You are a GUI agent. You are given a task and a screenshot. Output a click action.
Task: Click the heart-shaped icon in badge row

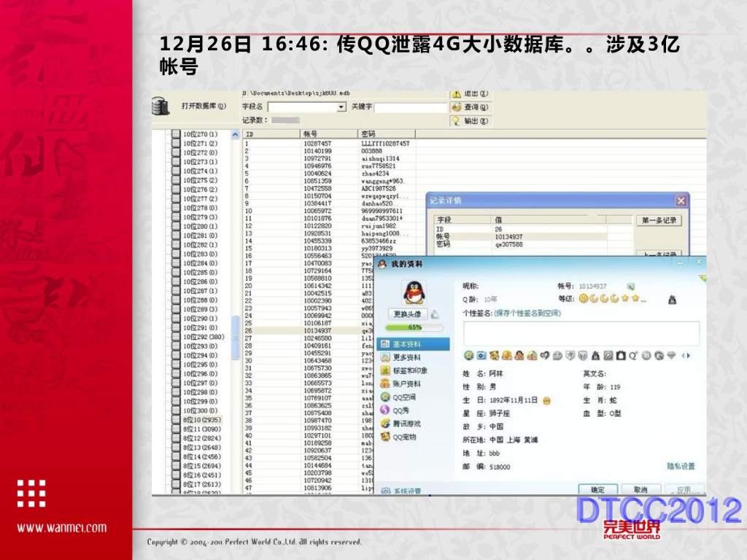(545, 355)
